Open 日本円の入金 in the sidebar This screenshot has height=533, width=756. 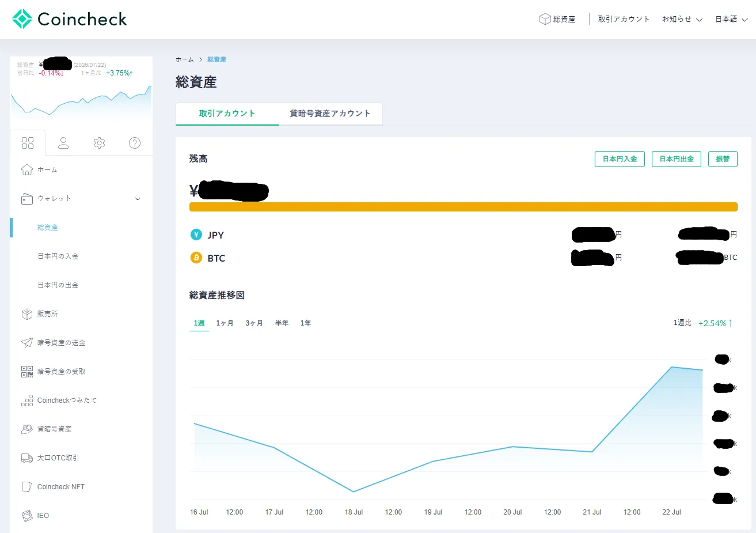pos(58,256)
